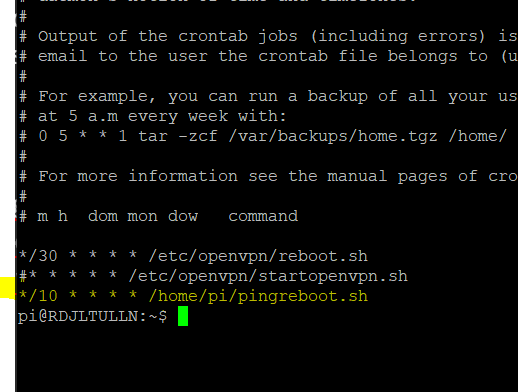The height and width of the screenshot is (392, 518).
Task: Click the highlighted '/home/pi/pingreboot.sh' line
Action: (193, 296)
